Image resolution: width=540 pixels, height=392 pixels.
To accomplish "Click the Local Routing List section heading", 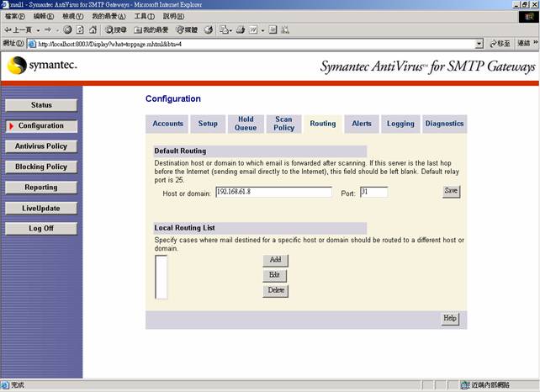I will (x=184, y=228).
